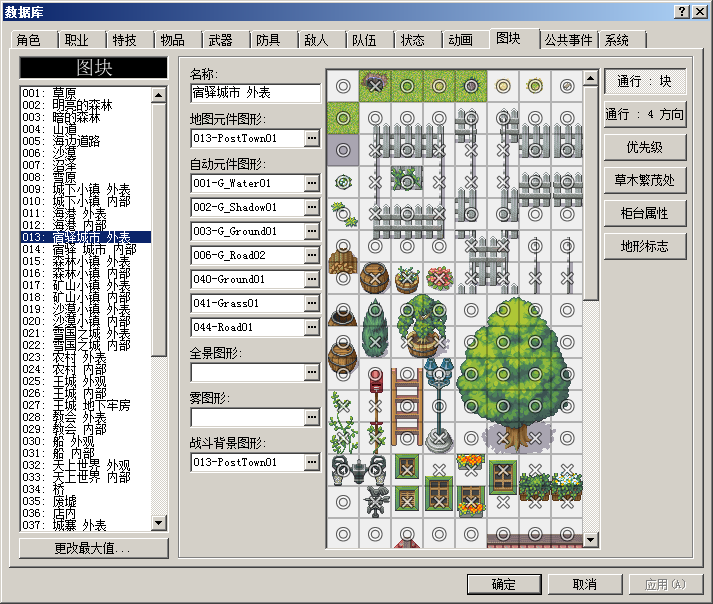Select the 地形标志 mode button
Image resolution: width=713 pixels, height=604 pixels.
pyautogui.click(x=645, y=247)
